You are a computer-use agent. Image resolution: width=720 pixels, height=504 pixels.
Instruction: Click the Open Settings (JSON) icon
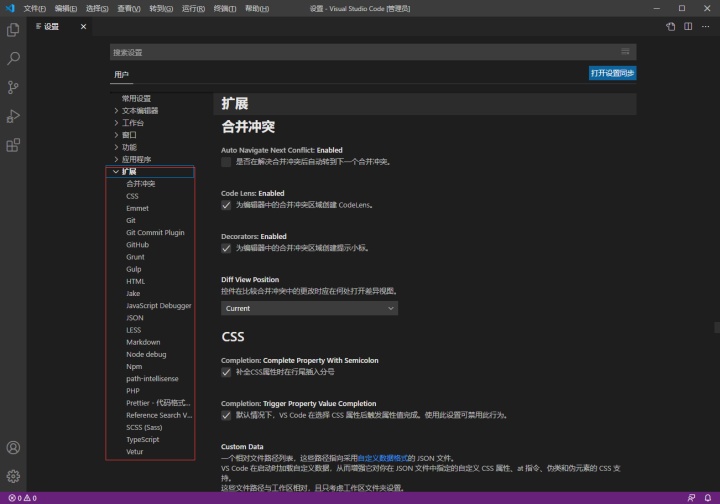click(x=670, y=27)
